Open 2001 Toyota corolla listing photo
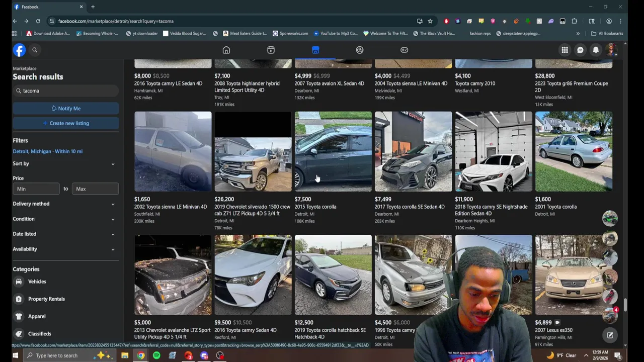The height and width of the screenshot is (362, 644). coord(574,151)
